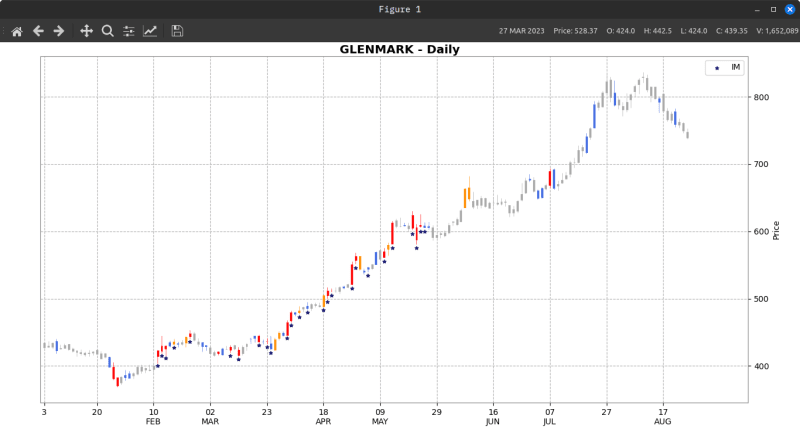800x429 pixels.
Task: Close the Figure 1 window
Action: (790, 10)
